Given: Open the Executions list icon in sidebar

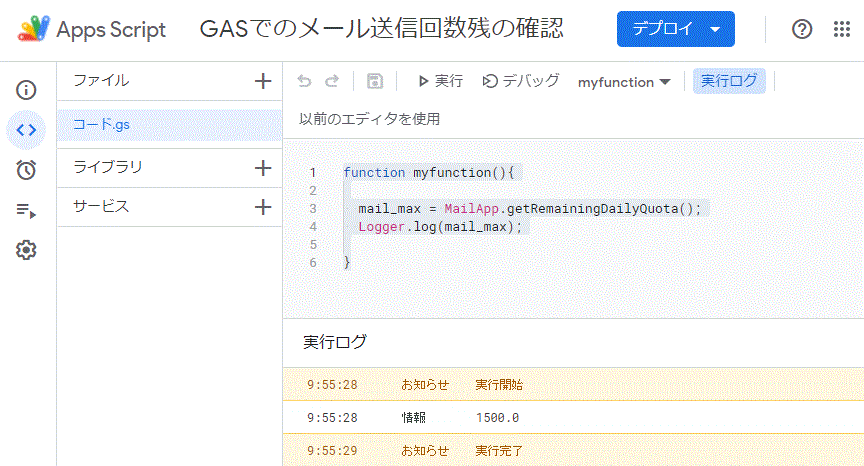Looking at the screenshot, I should click(27, 210).
